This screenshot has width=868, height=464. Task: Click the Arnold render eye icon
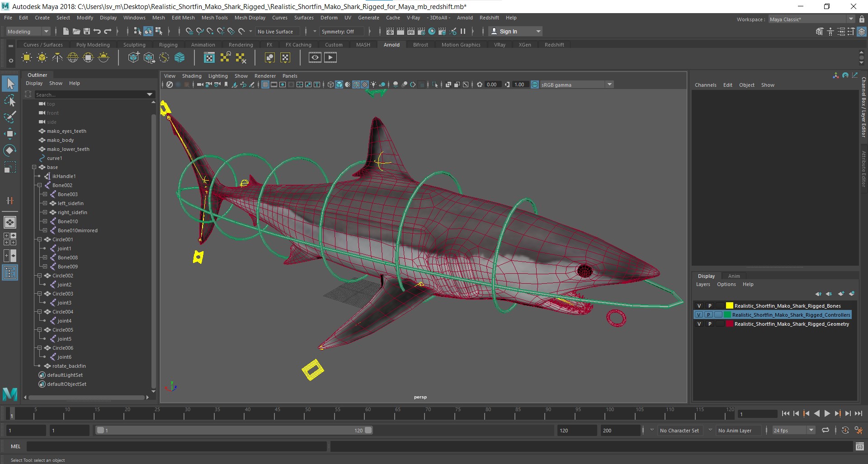(315, 57)
